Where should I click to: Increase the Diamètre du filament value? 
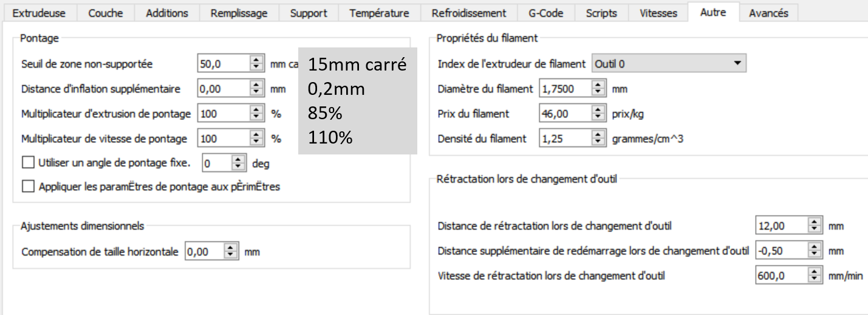[x=598, y=86]
